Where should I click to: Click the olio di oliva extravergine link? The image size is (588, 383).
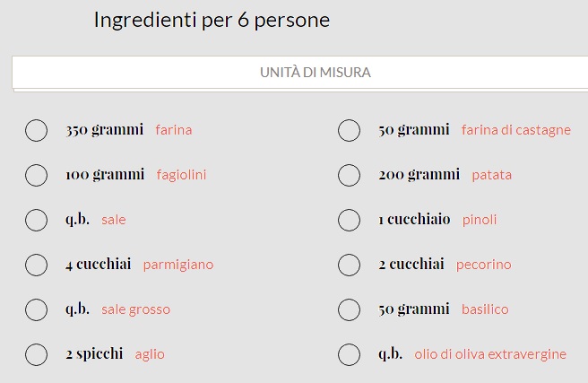(490, 354)
